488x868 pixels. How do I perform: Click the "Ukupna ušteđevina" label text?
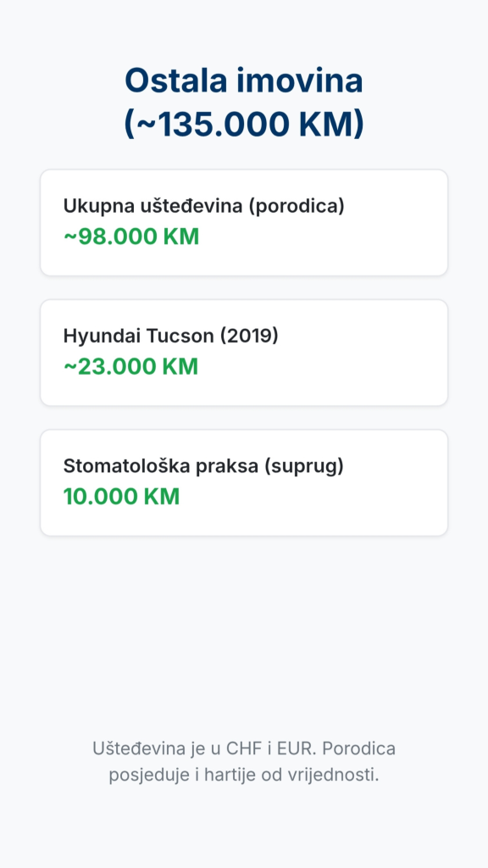point(152,206)
